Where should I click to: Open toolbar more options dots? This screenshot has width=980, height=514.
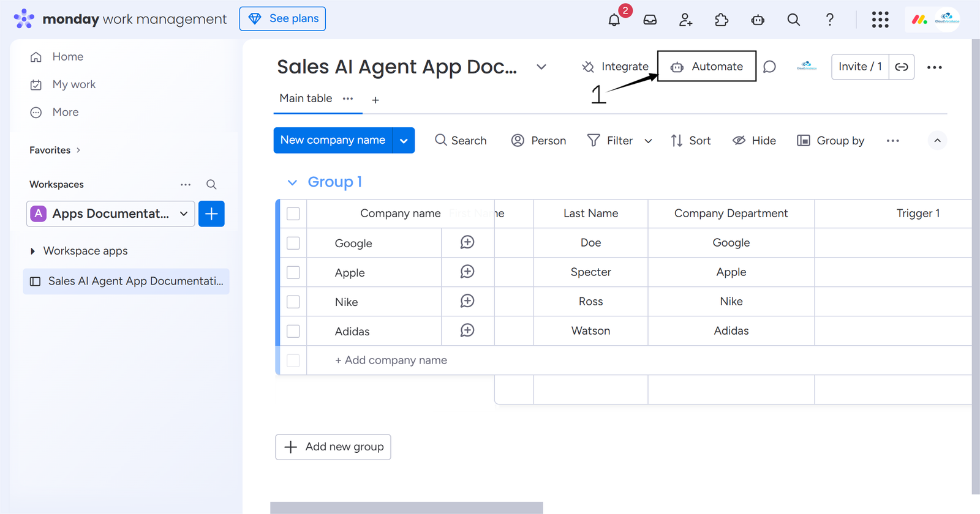[x=893, y=141]
